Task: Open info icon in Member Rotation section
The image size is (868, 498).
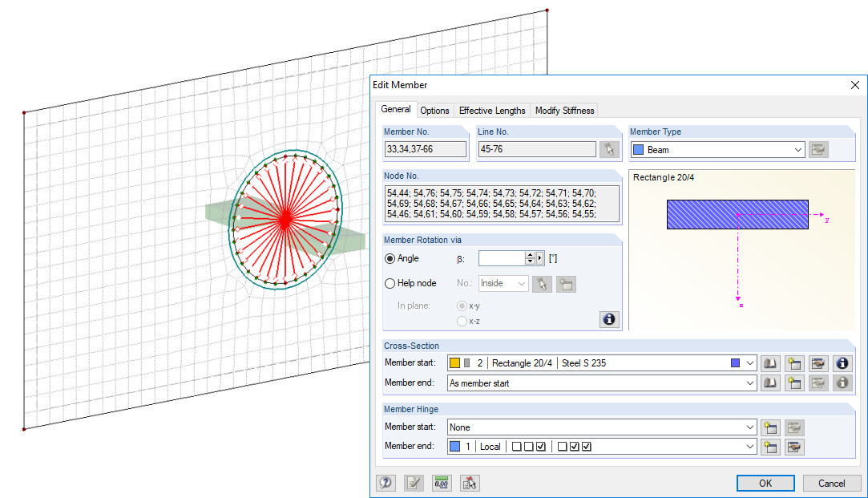Action: click(x=609, y=319)
